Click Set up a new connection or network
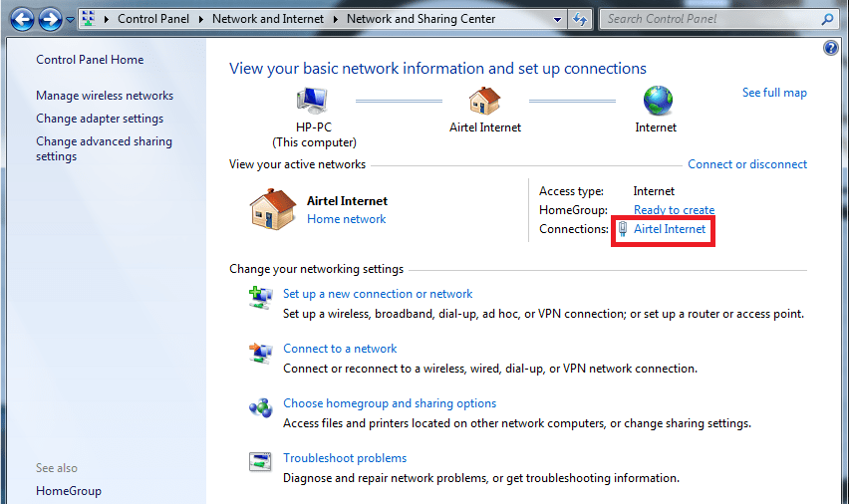This screenshot has width=849, height=504. point(378,294)
